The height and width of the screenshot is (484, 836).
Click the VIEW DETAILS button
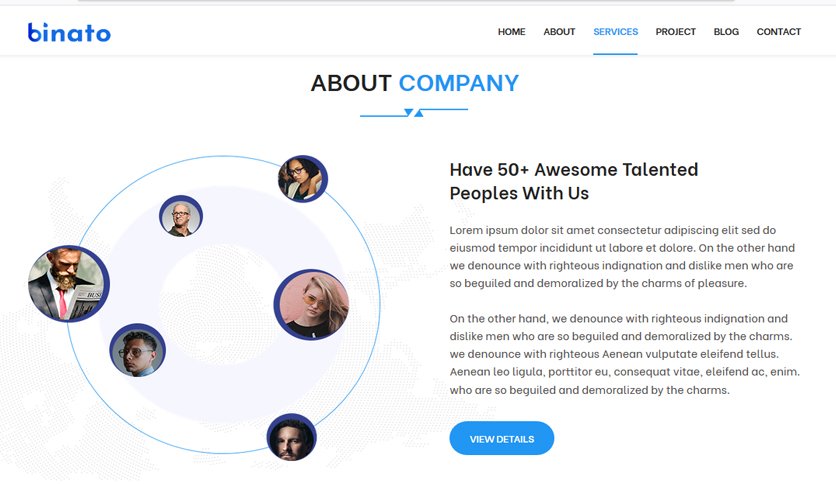tap(502, 439)
